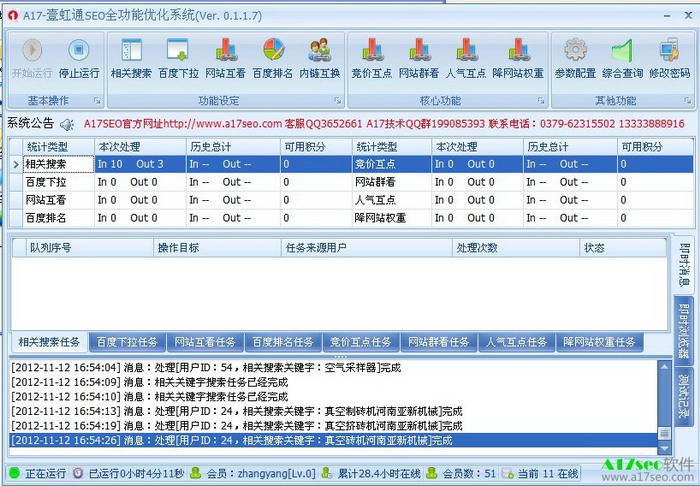The height and width of the screenshot is (486, 700).
Task: Click the member icon beside 会员：zhangyang
Action: click(x=195, y=473)
